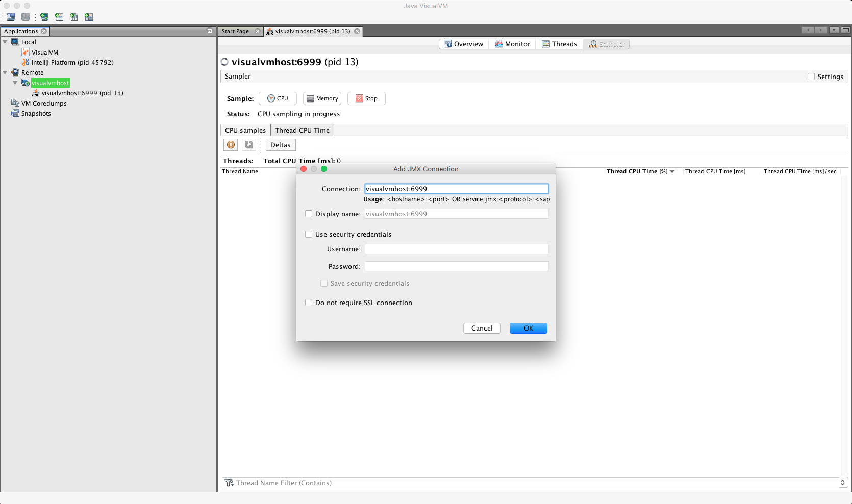Pause live results with the orange pause icon
The image size is (852, 504).
[231, 145]
